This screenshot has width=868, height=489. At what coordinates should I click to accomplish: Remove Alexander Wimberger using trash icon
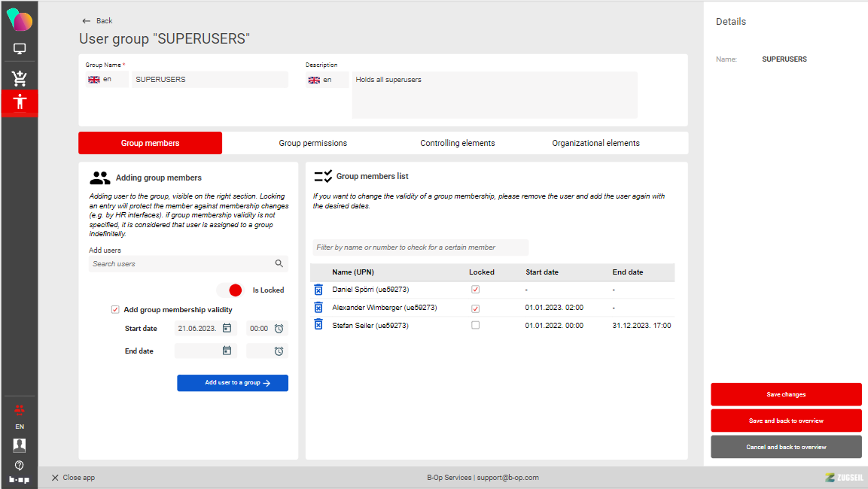(x=318, y=308)
